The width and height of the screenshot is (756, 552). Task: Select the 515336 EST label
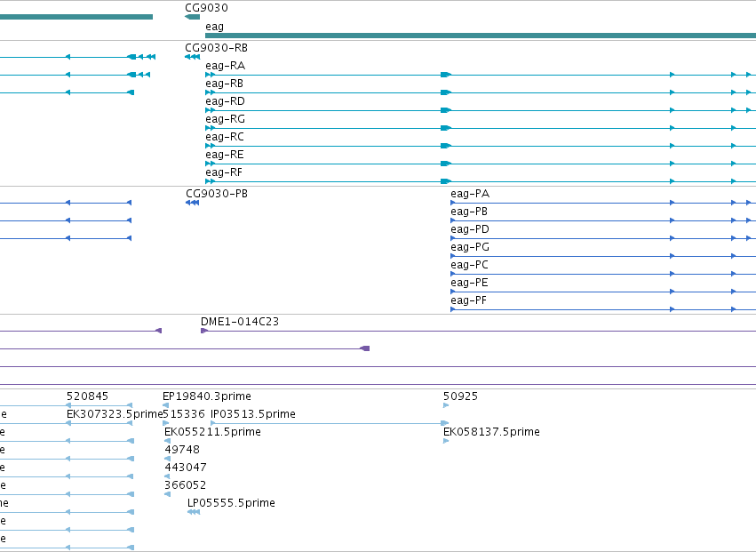(x=184, y=414)
